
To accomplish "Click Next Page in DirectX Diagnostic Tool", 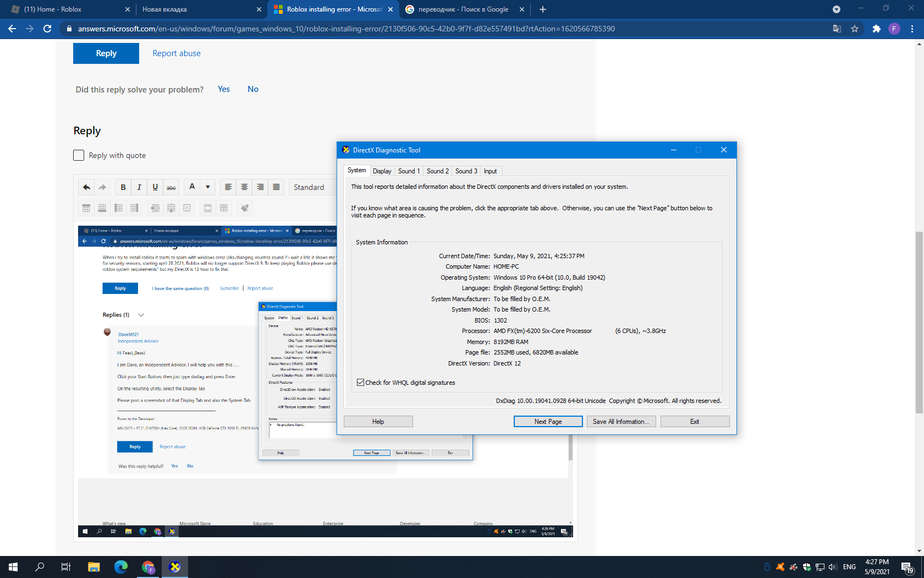I will [x=548, y=422].
